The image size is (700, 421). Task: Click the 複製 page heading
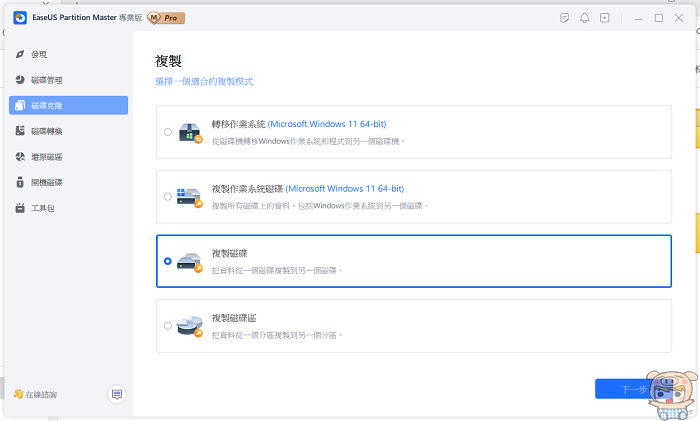coord(168,61)
